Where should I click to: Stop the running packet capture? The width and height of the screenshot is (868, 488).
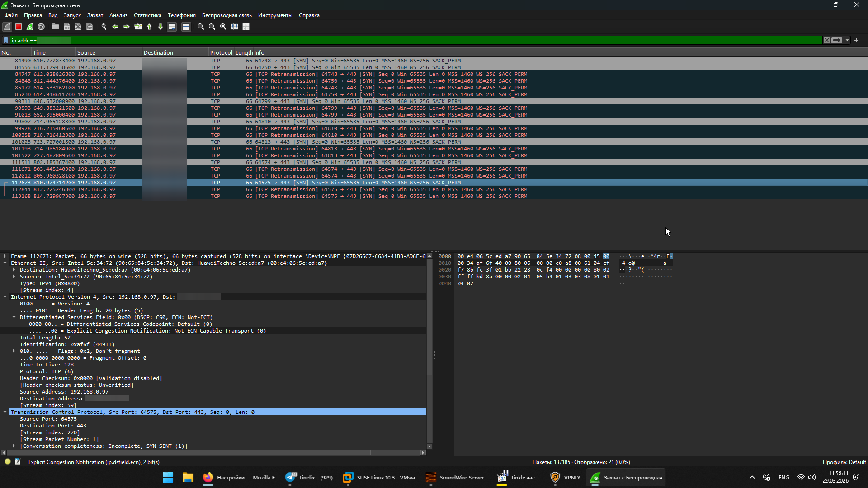click(x=19, y=27)
